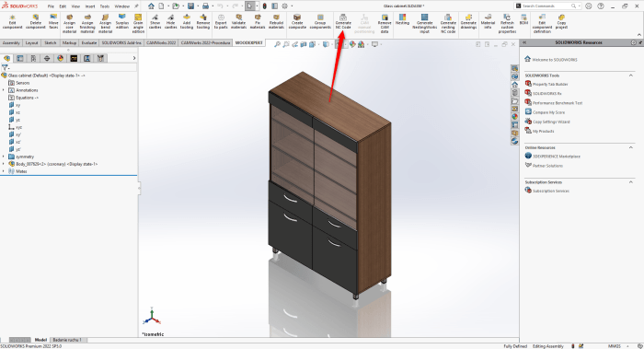Click the Save icon in top toolbar
Screen dimensions: 644x349
click(x=191, y=6)
